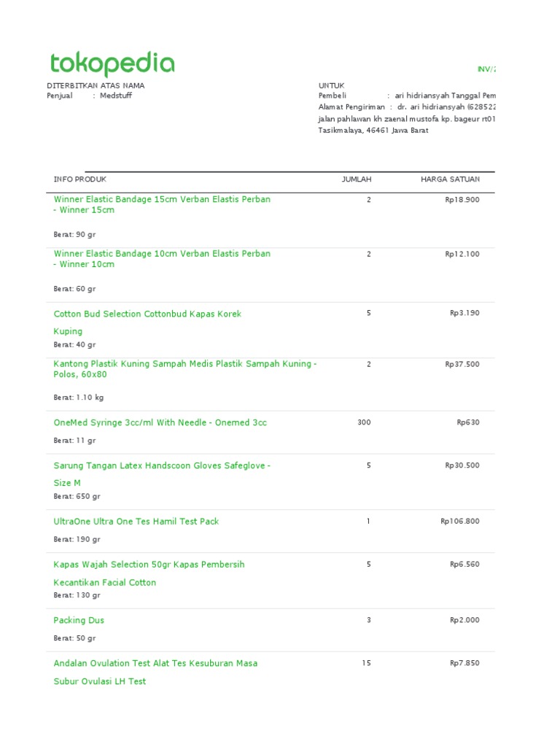The width and height of the screenshot is (560, 747).
Task: Open Winner Elastic Bandage 15cm product link
Action: point(162,200)
